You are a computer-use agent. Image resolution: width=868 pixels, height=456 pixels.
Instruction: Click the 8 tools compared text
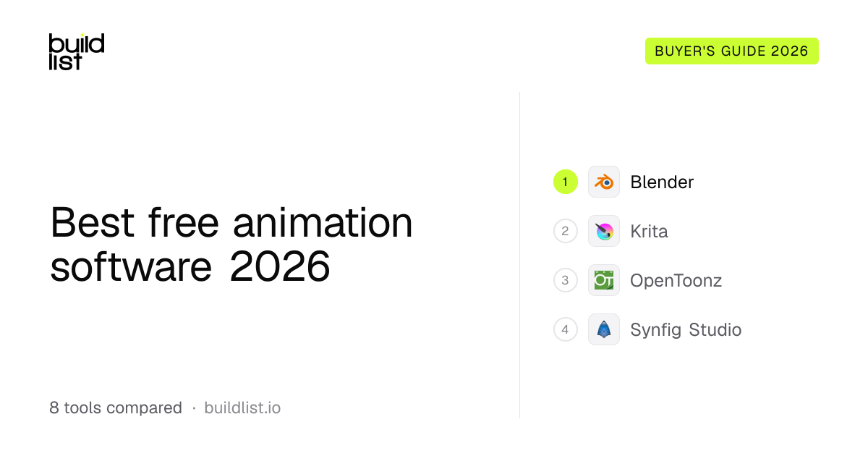pos(116,408)
